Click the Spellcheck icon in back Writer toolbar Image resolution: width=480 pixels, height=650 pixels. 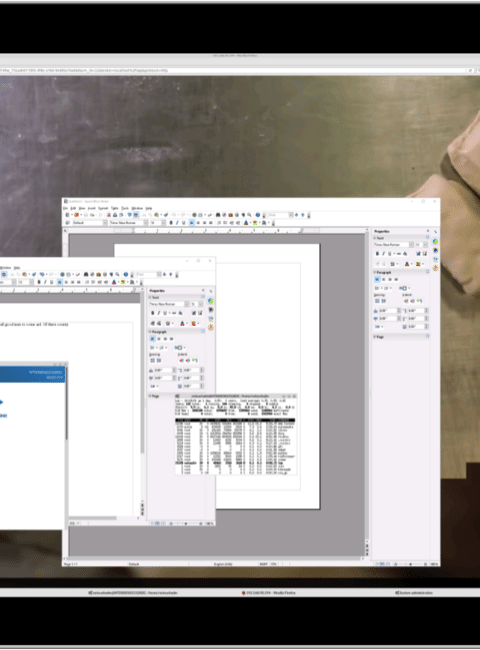tap(129, 215)
